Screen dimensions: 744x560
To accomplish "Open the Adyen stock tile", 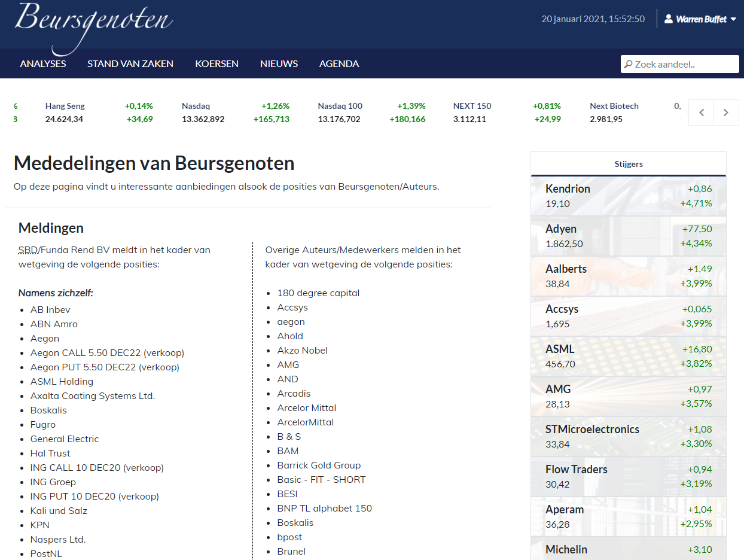I will [628, 236].
